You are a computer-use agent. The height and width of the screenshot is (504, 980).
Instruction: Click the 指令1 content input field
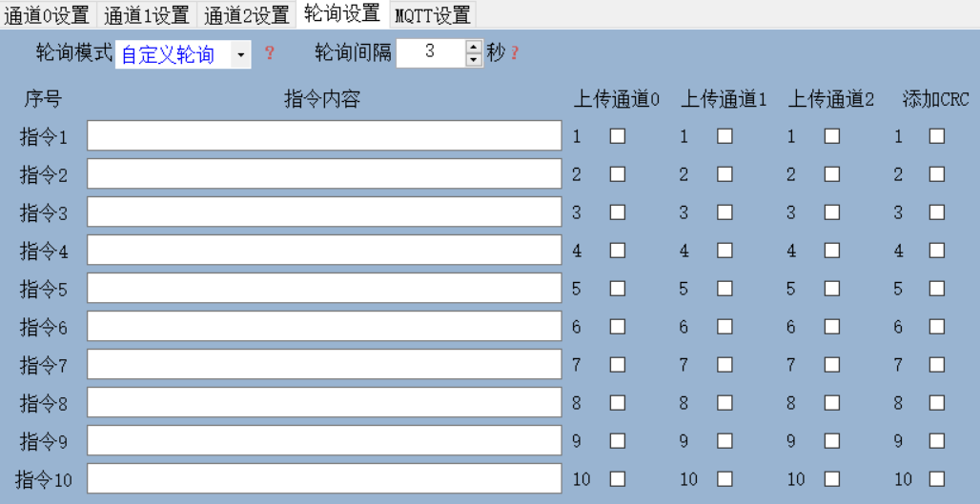click(x=324, y=136)
